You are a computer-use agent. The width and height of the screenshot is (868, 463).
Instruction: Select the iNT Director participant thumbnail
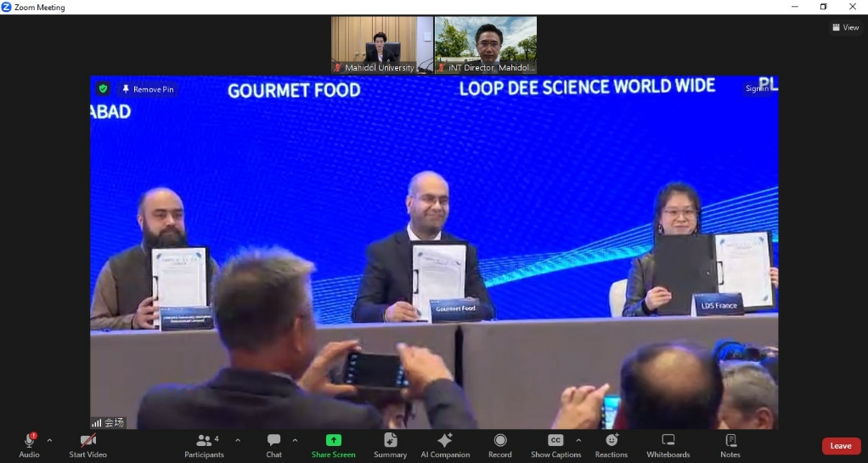(x=486, y=45)
